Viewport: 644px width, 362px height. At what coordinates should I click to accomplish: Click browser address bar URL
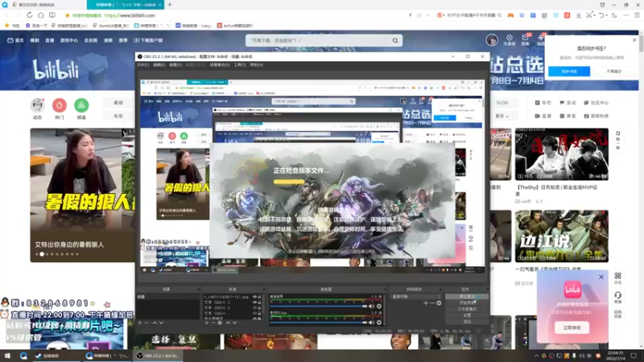click(x=130, y=15)
